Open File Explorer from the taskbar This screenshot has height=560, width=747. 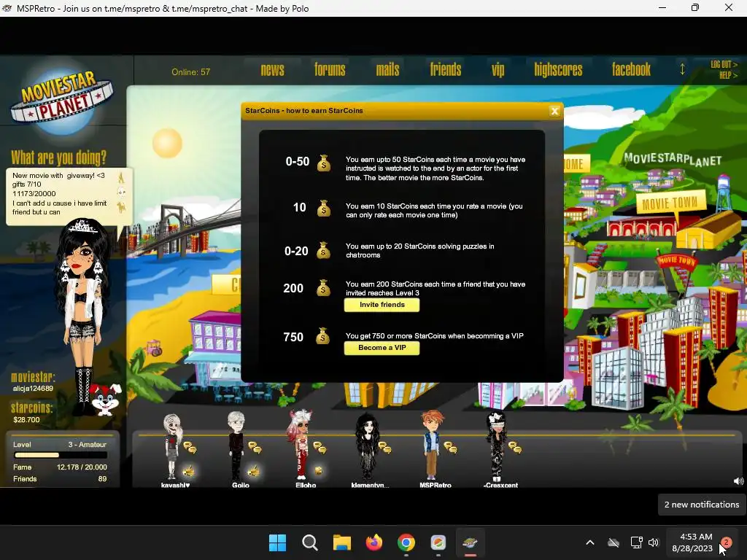(x=341, y=542)
